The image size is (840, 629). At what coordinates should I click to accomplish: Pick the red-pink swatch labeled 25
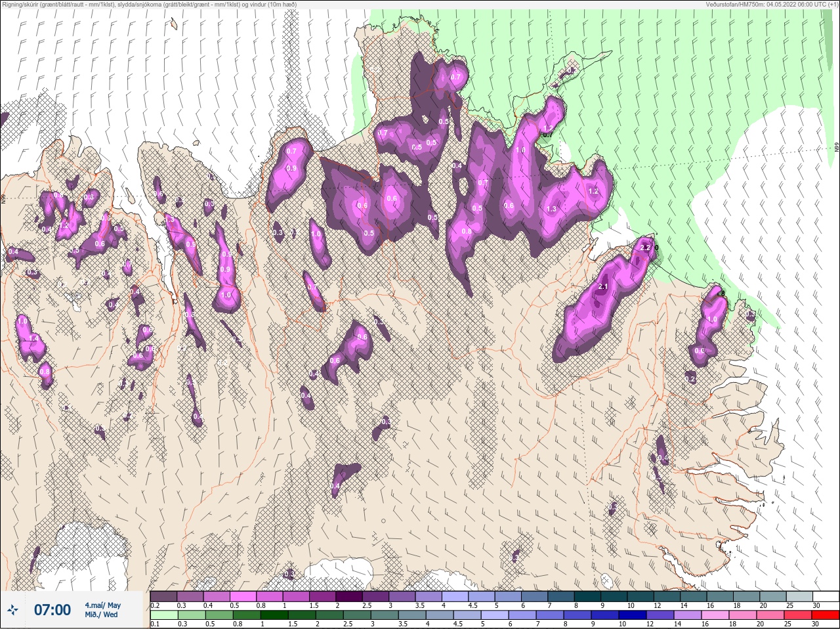[799, 616]
